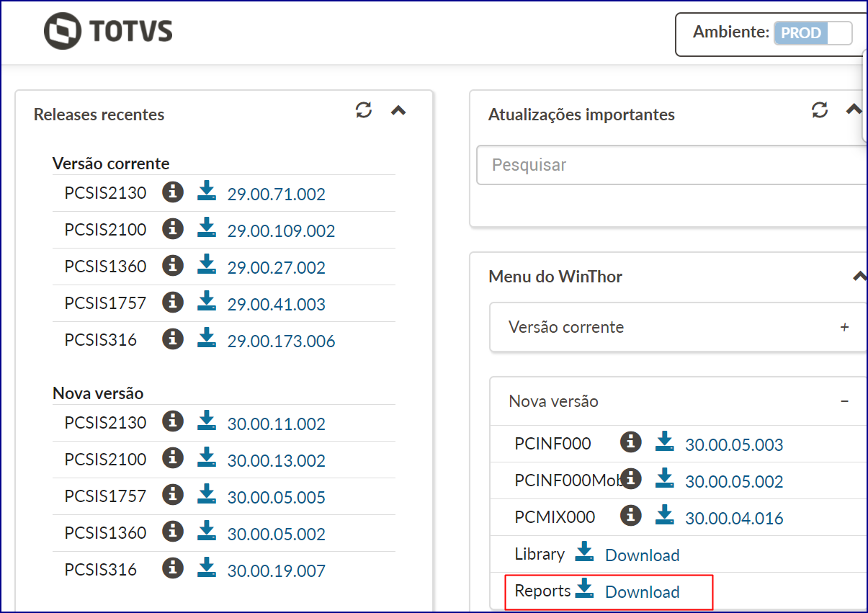Download icon for PCSIS1757 29.00.41.003
This screenshot has width=868, height=613.
(207, 301)
